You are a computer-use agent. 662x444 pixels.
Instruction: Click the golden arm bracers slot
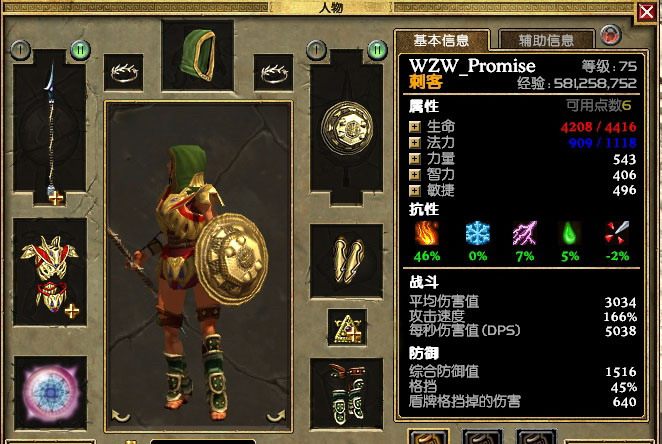346,261
